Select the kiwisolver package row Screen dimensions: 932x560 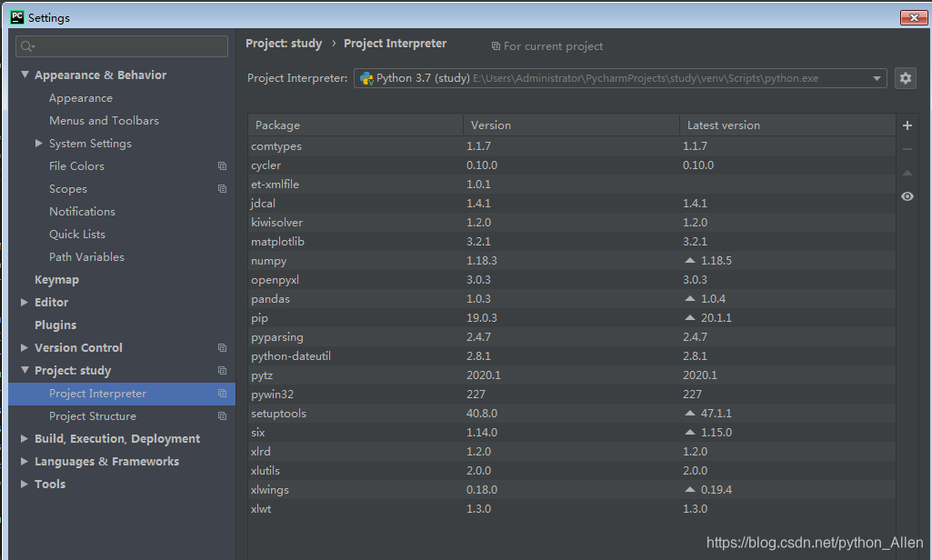(572, 222)
